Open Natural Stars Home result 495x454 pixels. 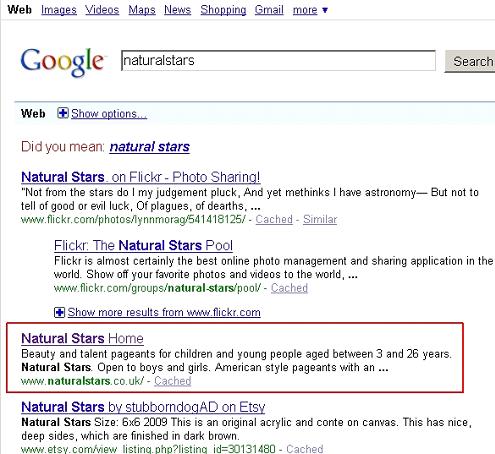[x=82, y=338]
